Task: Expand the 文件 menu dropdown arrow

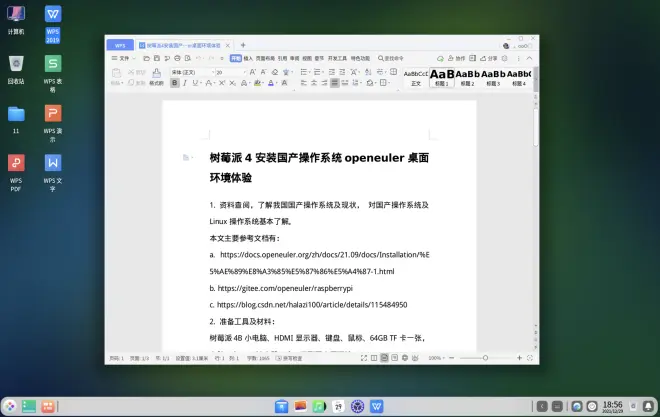Action: [134, 58]
